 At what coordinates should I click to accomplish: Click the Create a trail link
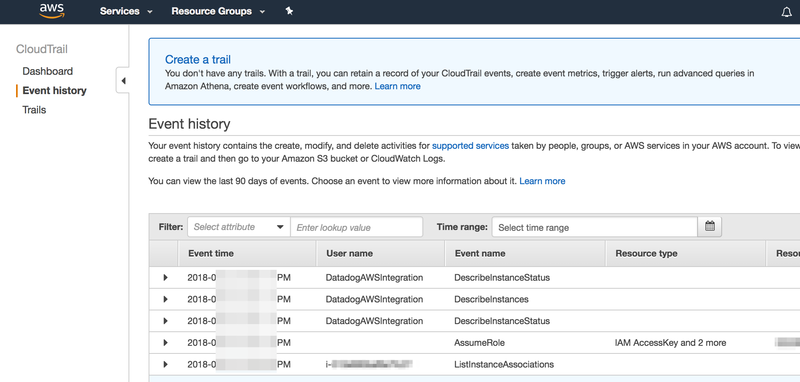coord(198,59)
